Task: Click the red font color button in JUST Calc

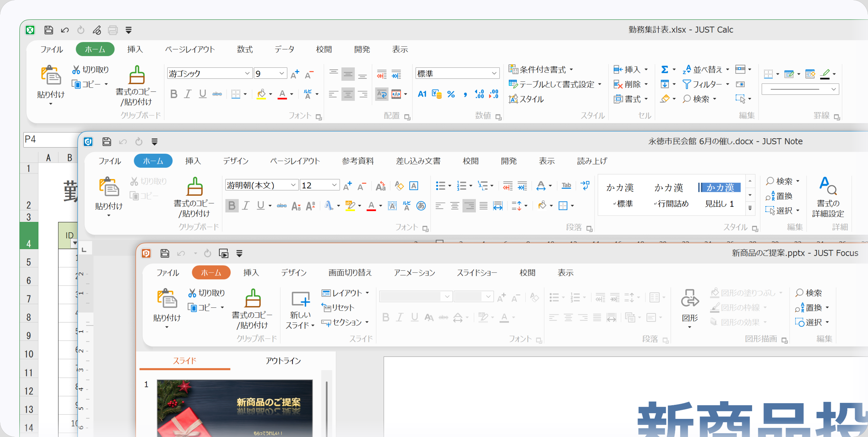Action: (x=282, y=94)
